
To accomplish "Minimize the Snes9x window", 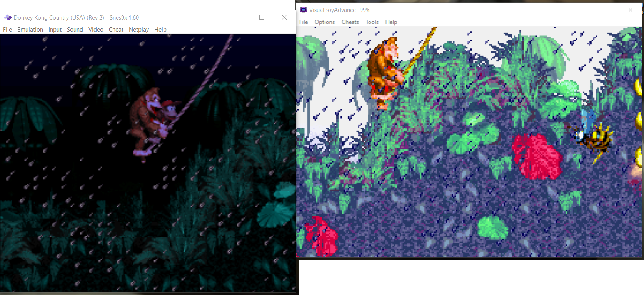I will pos(239,17).
